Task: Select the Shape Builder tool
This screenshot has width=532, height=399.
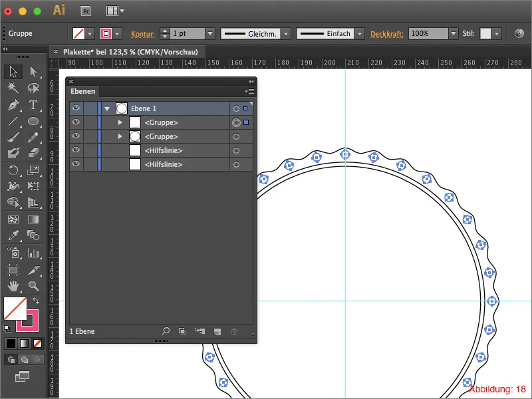Action: [x=13, y=202]
